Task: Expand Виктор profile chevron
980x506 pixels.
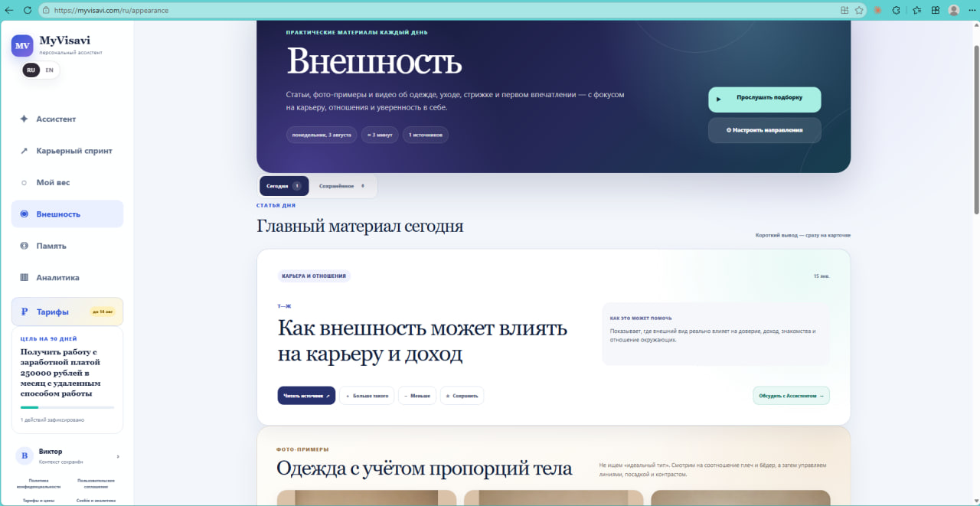Action: coord(118,456)
